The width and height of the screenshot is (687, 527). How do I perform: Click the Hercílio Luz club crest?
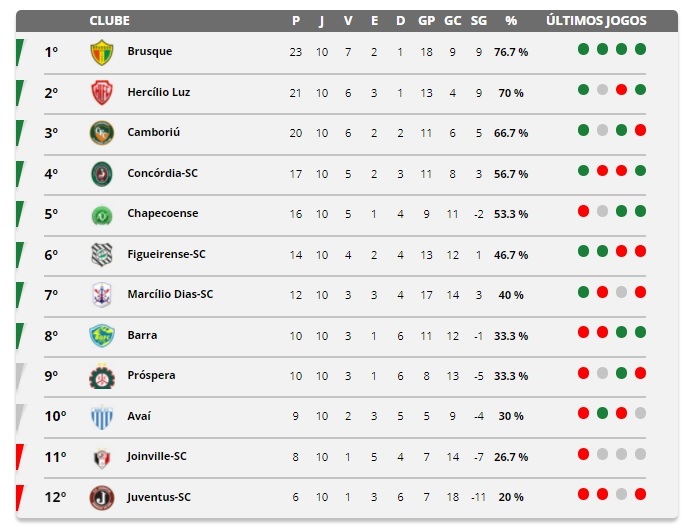[x=102, y=92]
